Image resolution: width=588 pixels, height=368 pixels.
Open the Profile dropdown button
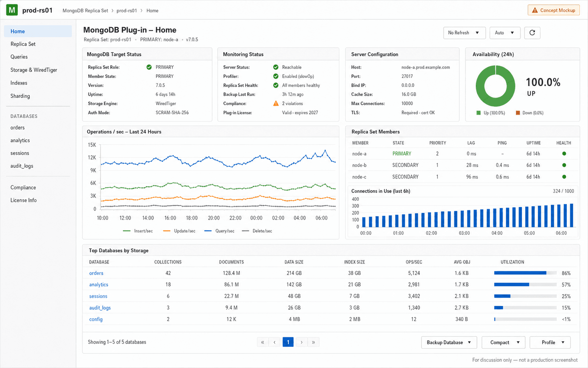pyautogui.click(x=550, y=342)
